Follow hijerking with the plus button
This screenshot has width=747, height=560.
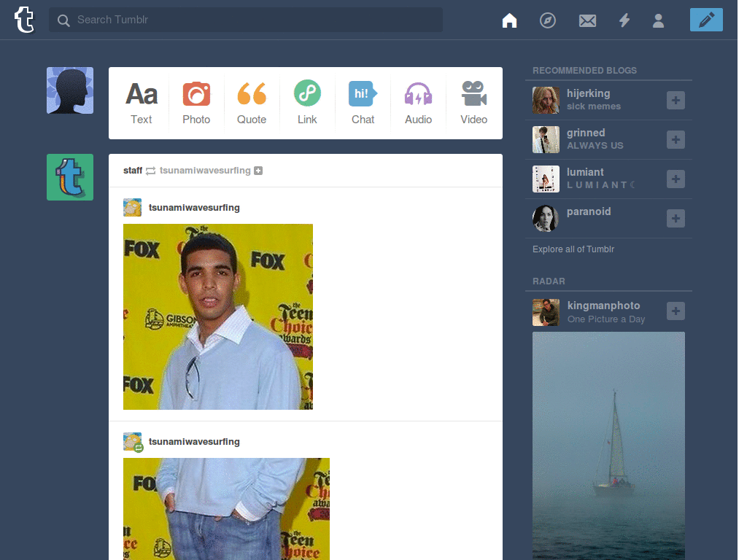(676, 100)
